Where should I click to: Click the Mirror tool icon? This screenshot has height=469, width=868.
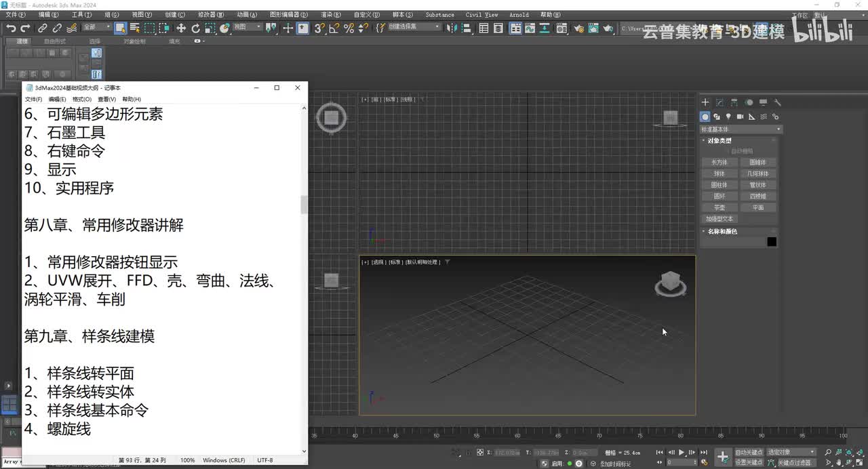451,28
